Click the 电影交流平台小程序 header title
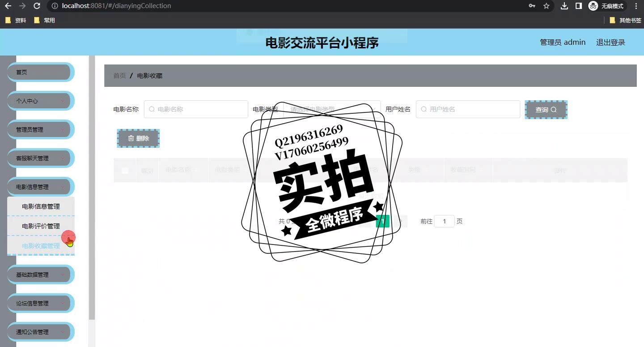The image size is (644, 347). (x=322, y=43)
